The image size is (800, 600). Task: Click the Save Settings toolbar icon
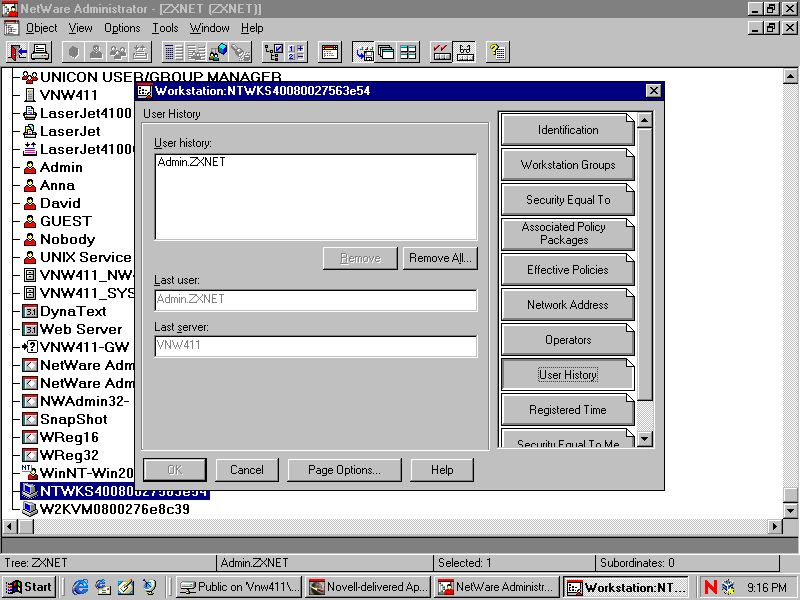pos(364,52)
